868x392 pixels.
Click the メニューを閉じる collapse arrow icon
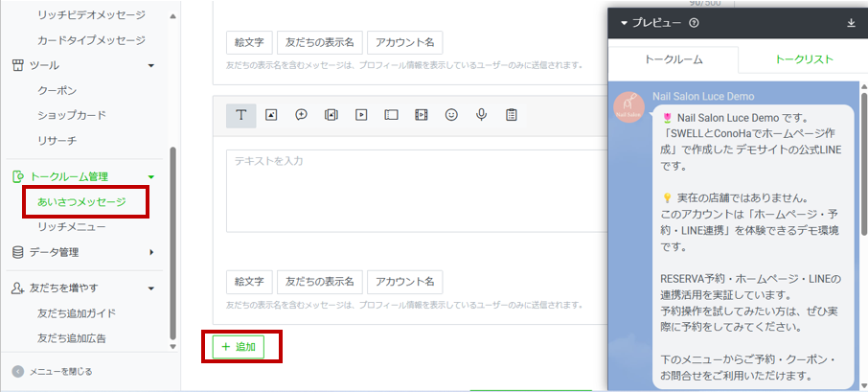tap(18, 372)
